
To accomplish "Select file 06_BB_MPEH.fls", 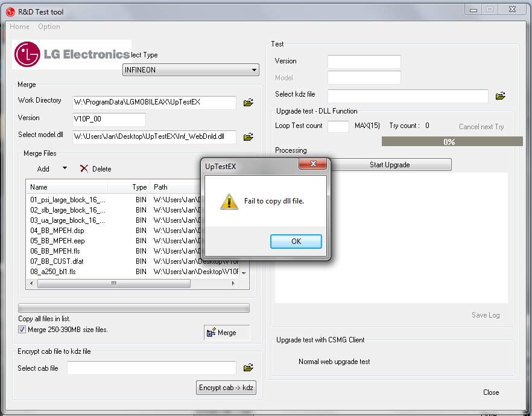I will 55,251.
